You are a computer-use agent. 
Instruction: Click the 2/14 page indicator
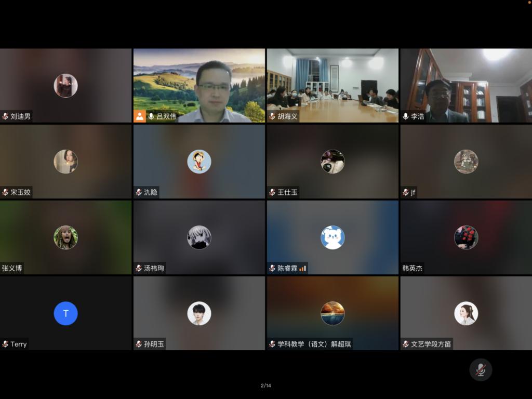pyautogui.click(x=265, y=385)
